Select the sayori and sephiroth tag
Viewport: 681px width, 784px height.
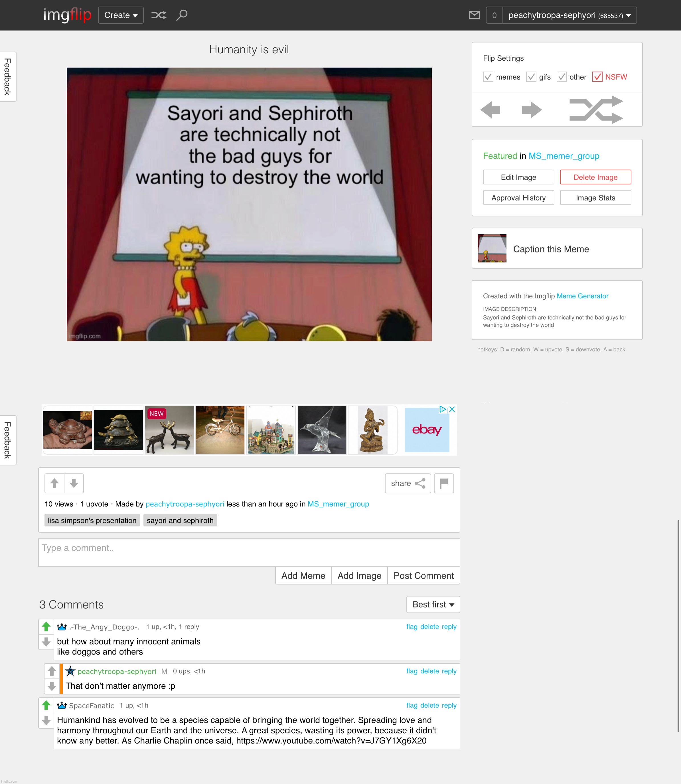point(180,520)
